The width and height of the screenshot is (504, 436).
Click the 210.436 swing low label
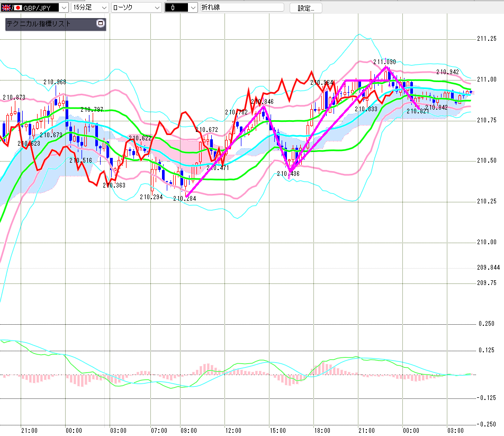(x=288, y=174)
